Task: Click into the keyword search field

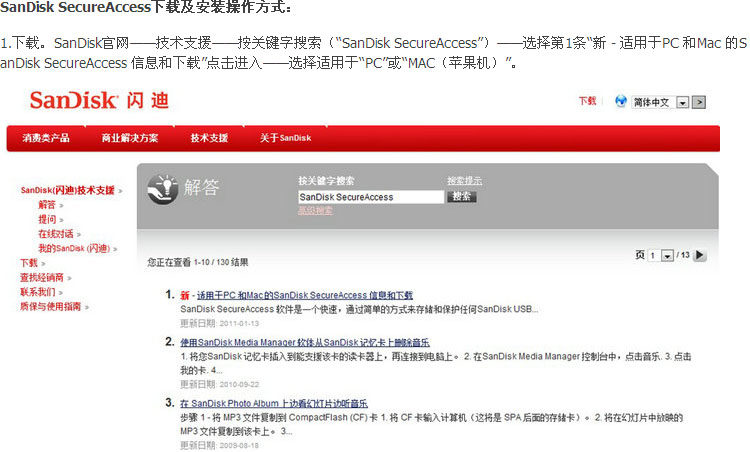Action: (x=370, y=197)
